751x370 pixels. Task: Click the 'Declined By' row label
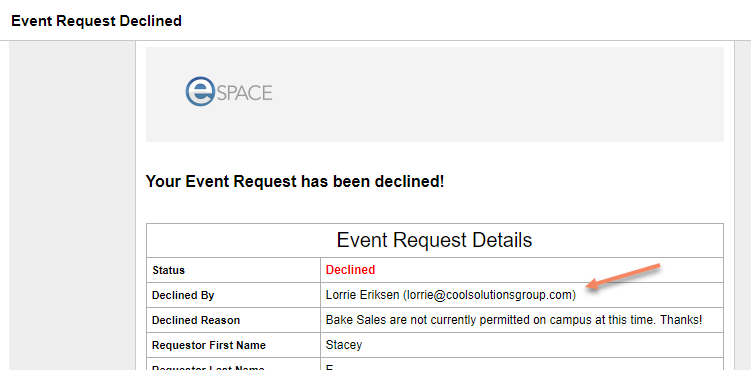(x=183, y=295)
